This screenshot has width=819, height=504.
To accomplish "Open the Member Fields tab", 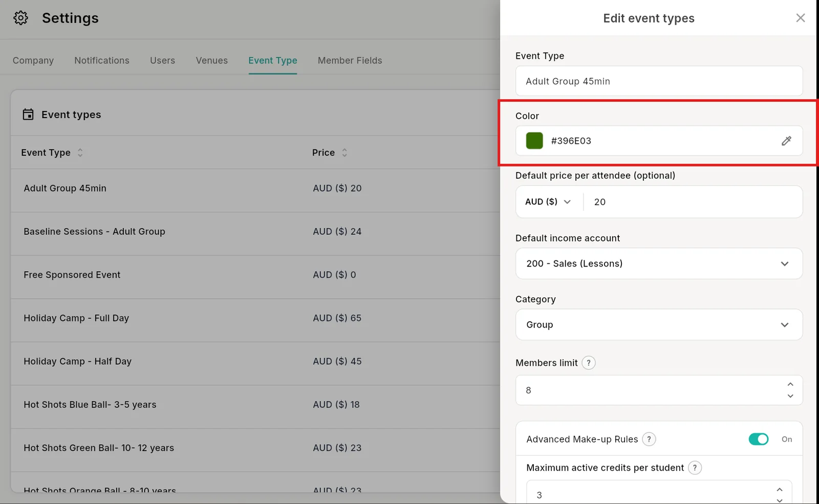I will (350, 60).
